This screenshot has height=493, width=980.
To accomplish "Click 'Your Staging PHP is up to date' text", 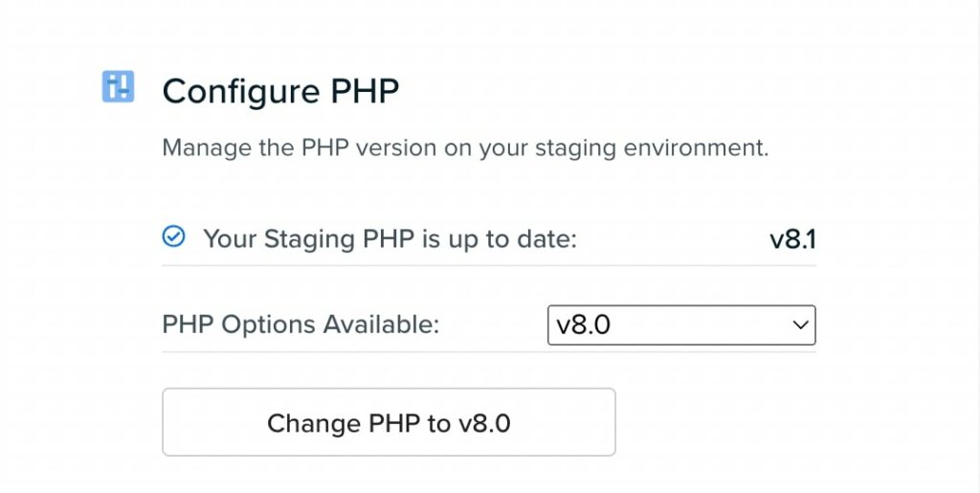I will coord(390,238).
